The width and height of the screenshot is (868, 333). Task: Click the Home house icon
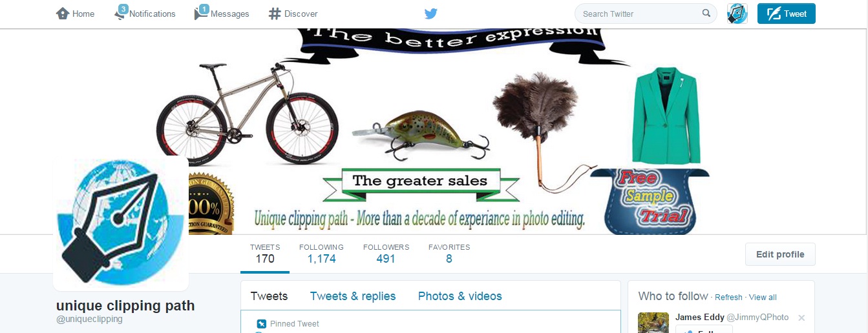click(63, 14)
